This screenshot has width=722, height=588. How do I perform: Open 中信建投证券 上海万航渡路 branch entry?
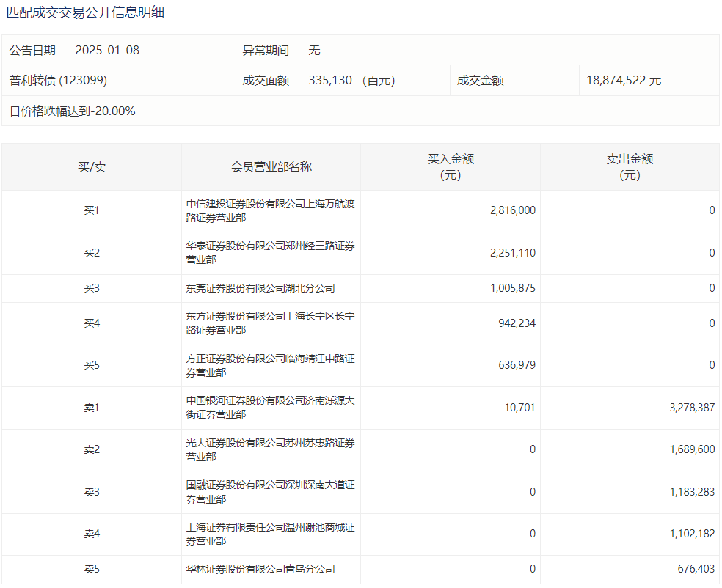point(270,211)
